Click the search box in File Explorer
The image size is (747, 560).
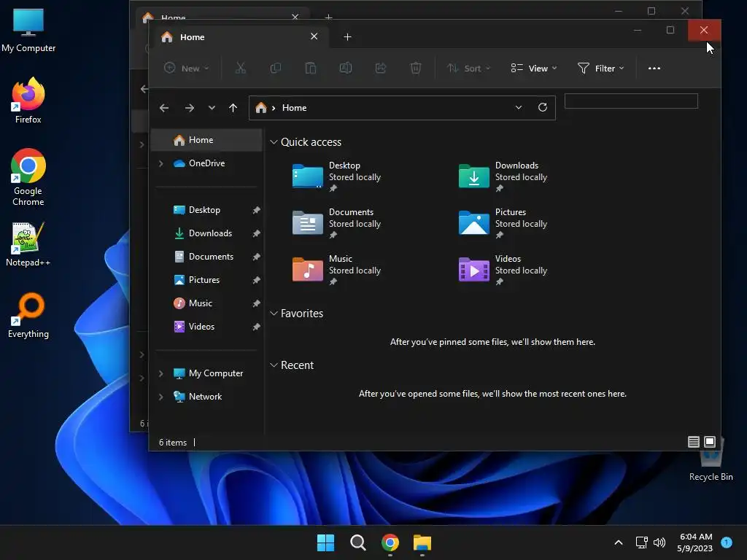[x=631, y=101]
